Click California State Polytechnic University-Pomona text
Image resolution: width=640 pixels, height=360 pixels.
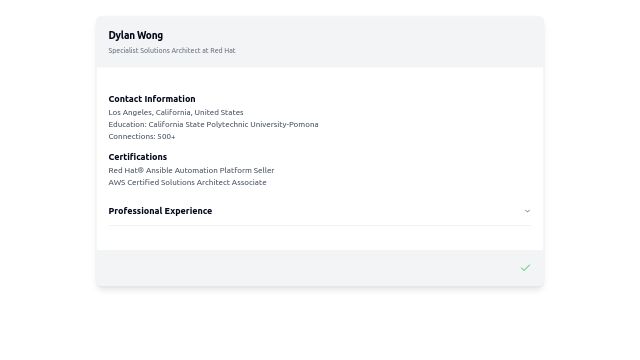[x=233, y=124]
